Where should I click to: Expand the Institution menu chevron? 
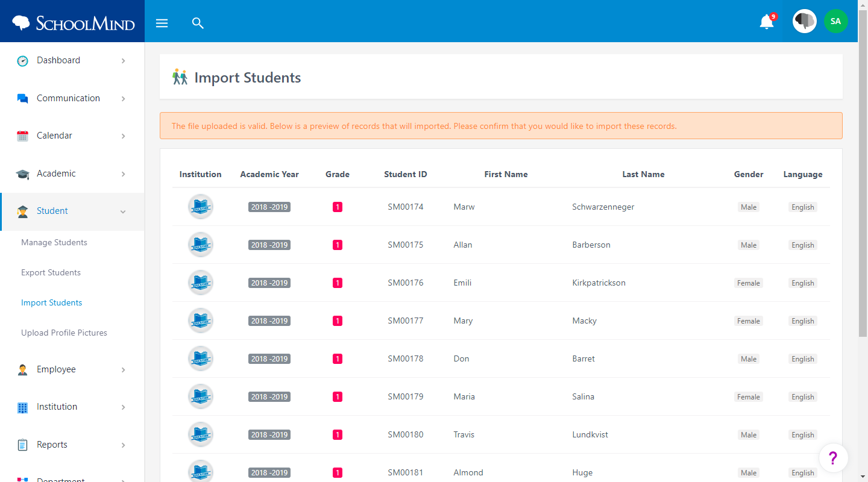(x=123, y=407)
